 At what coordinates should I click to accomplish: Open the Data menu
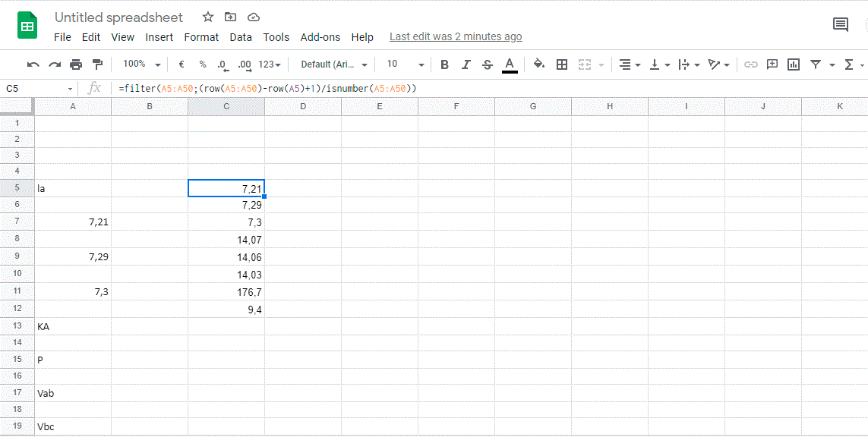241,37
